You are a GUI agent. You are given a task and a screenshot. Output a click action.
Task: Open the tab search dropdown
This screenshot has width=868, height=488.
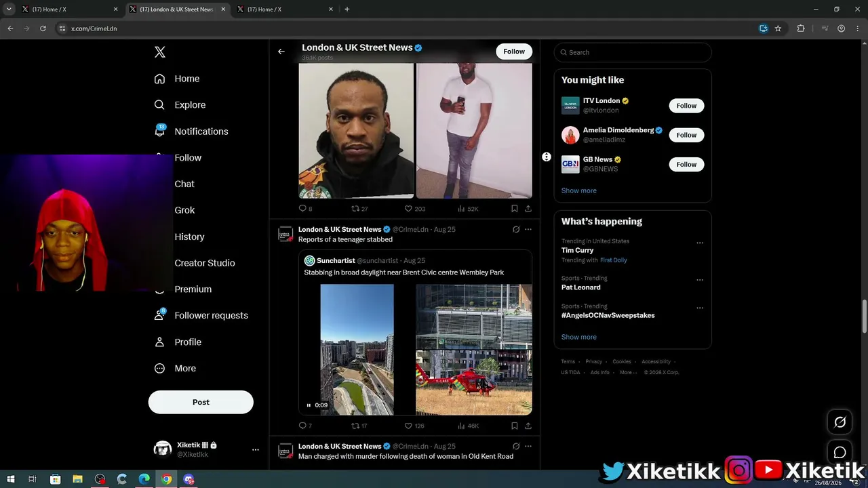9,9
